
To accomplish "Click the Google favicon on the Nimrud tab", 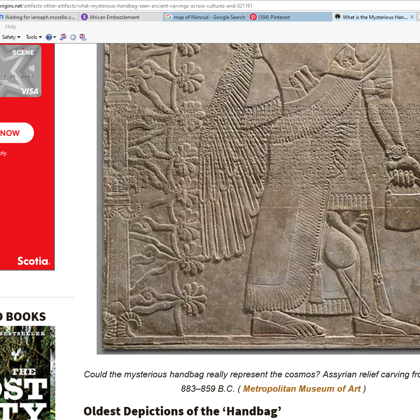I will [x=169, y=17].
